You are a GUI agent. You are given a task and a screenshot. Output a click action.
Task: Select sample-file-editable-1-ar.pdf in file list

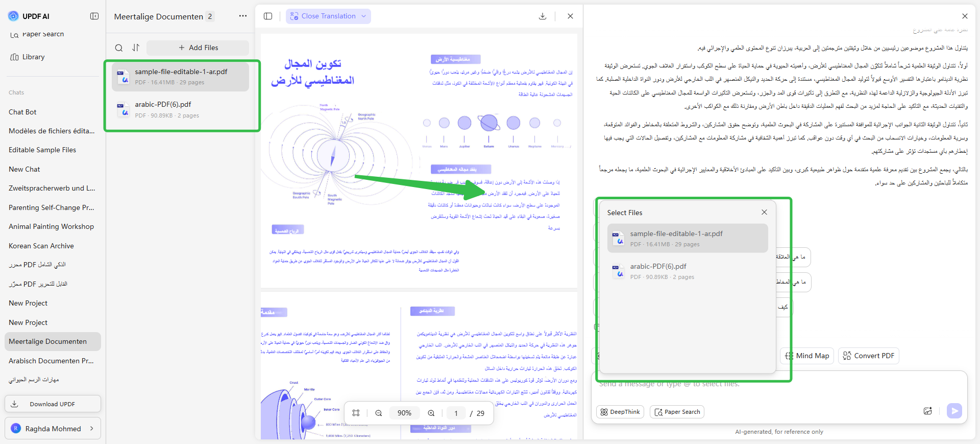[181, 77]
